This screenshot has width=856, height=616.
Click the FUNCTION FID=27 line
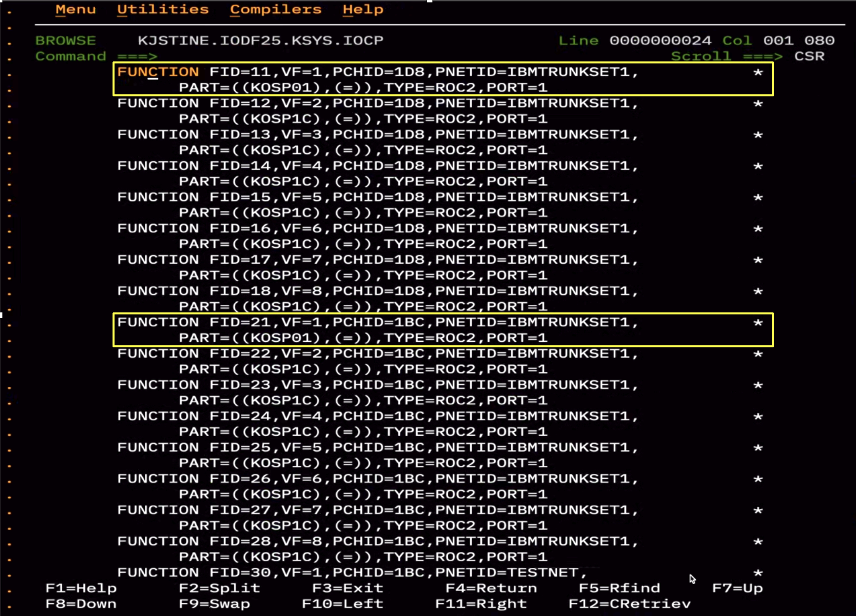click(x=378, y=510)
